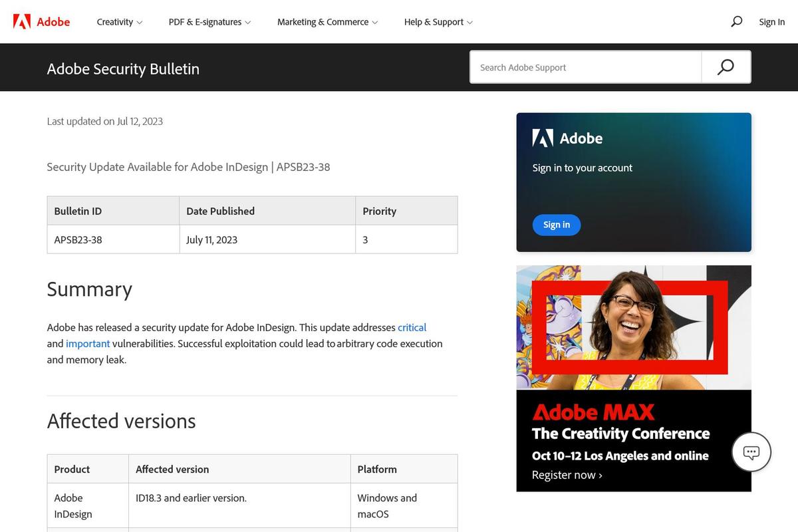
Task: Expand the Help & Support menu
Action: click(x=438, y=22)
